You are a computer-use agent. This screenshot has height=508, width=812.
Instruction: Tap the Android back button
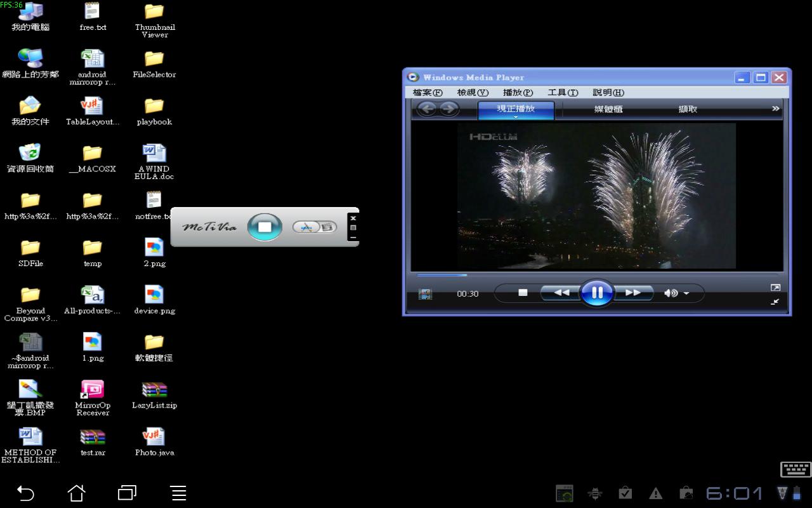click(25, 493)
